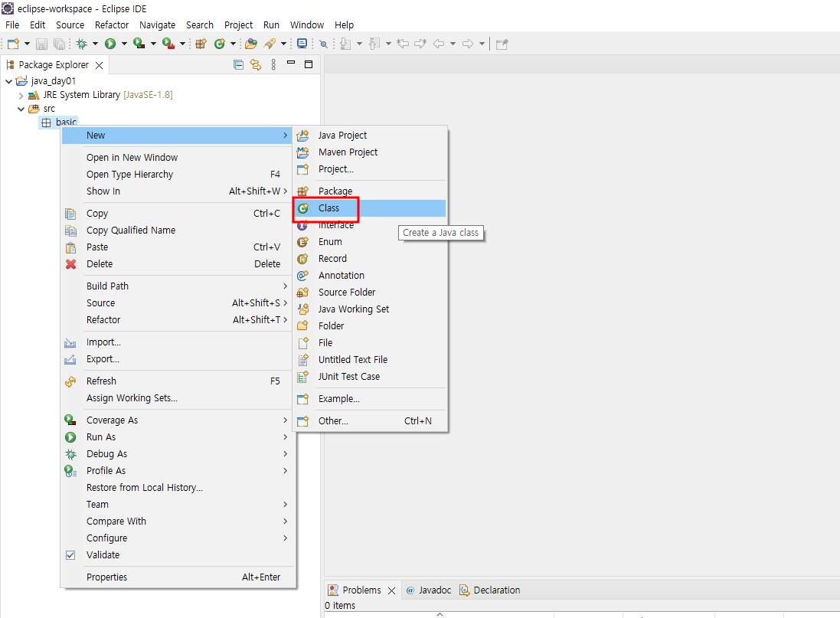Select Open in New Window context entry
The height and width of the screenshot is (618, 840).
[178, 158]
